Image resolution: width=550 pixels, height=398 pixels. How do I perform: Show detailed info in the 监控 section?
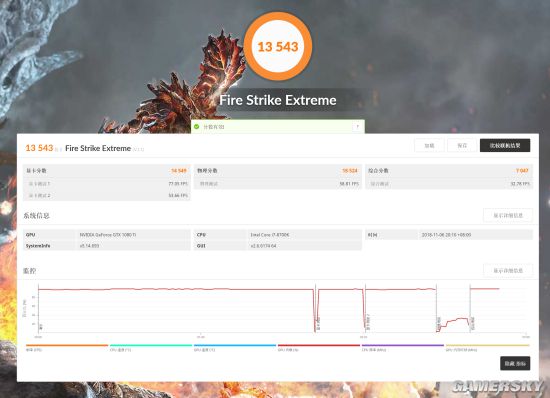[x=508, y=270]
